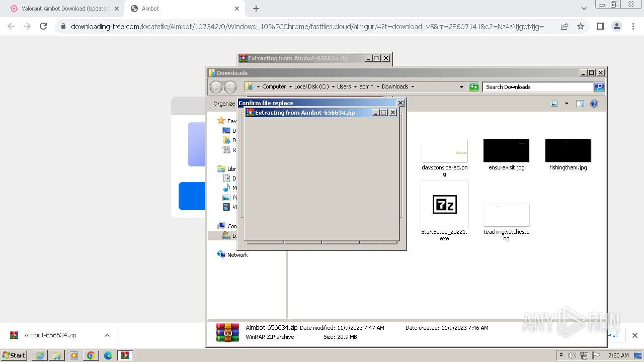Select fishingthem.jpg thumbnail

[x=568, y=151]
